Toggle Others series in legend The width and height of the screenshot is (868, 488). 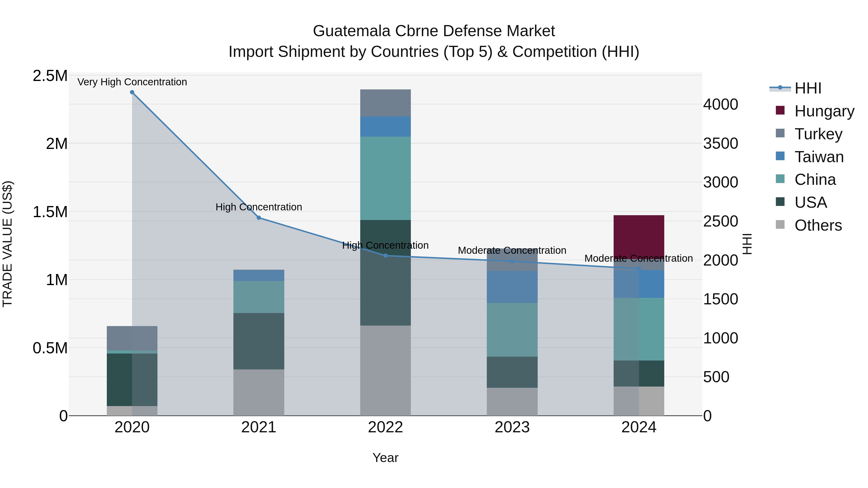[x=809, y=225]
